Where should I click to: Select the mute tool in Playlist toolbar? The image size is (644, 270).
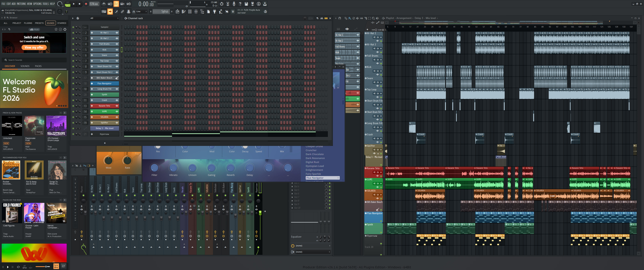(358, 18)
